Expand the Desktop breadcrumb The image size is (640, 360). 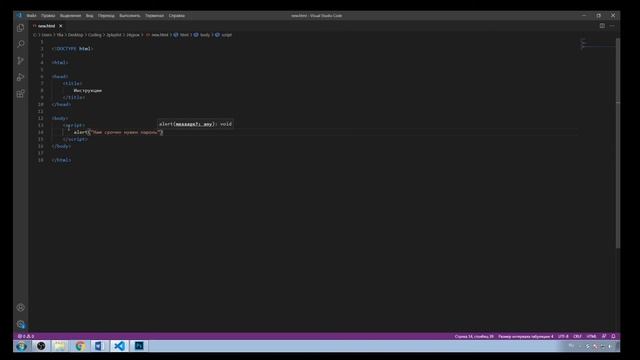tap(76, 35)
